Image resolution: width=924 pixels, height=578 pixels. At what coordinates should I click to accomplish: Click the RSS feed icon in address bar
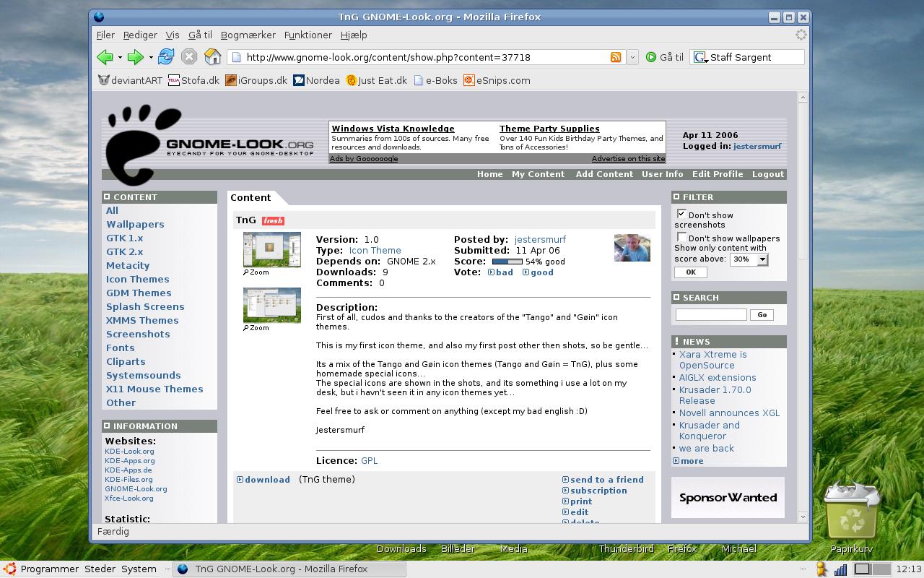pyautogui.click(x=616, y=57)
